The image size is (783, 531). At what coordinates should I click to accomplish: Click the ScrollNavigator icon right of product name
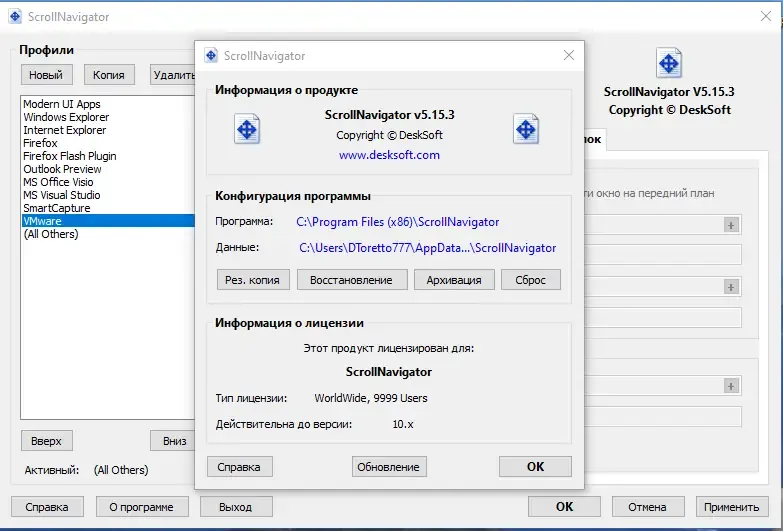526,129
